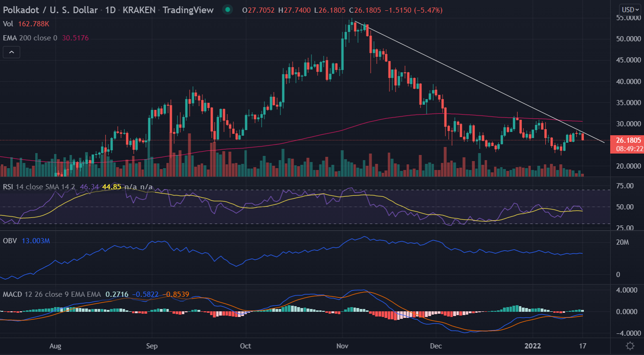The image size is (644, 355).
Task: Click the 2022 label on the date axis
Action: click(x=533, y=346)
